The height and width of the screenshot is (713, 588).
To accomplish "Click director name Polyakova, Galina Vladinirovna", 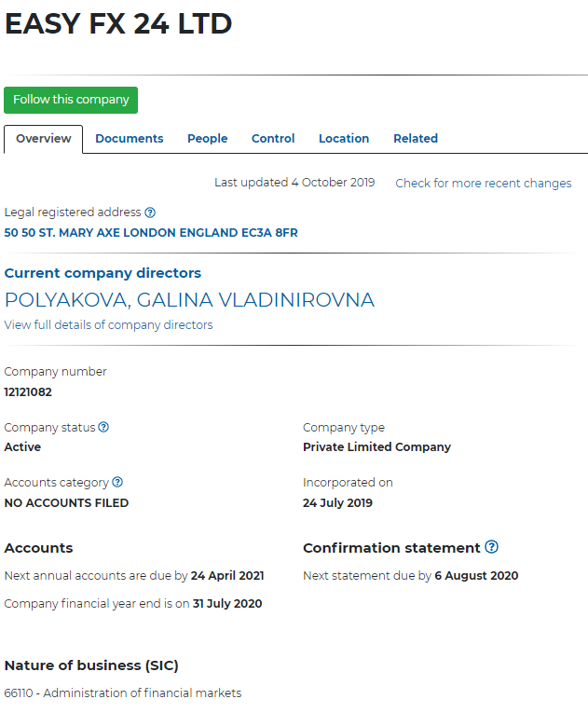I will click(x=189, y=300).
